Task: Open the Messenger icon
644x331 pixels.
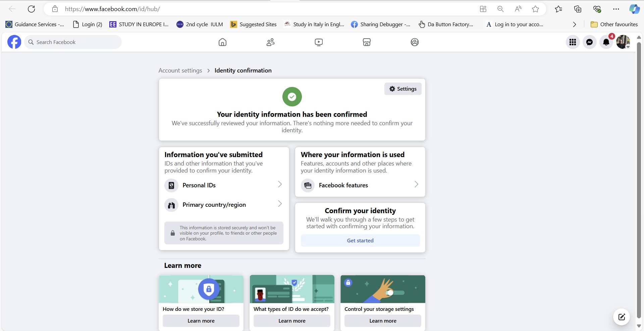Action: (x=589, y=42)
